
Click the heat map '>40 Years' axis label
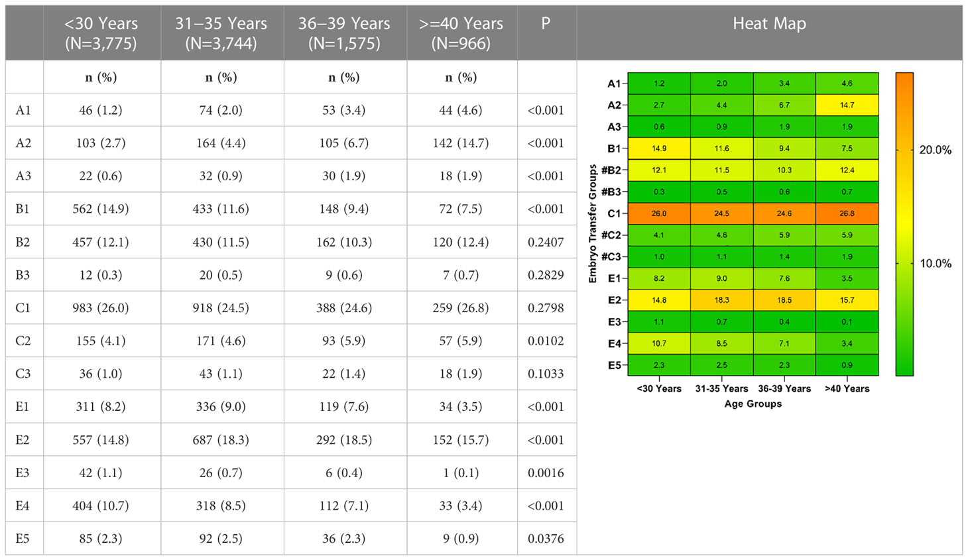tap(847, 389)
